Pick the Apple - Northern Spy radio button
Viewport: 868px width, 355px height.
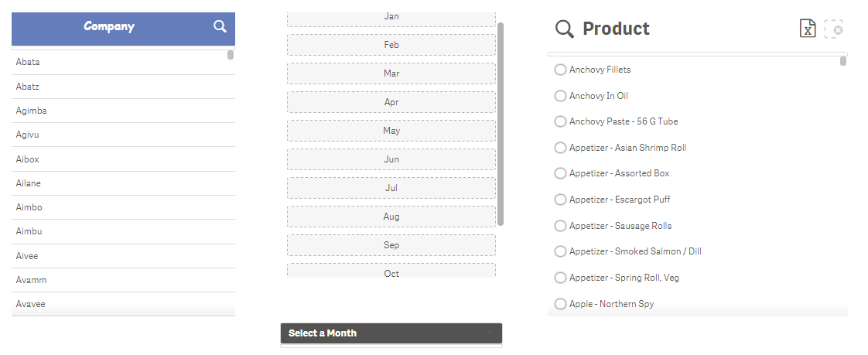click(x=560, y=304)
